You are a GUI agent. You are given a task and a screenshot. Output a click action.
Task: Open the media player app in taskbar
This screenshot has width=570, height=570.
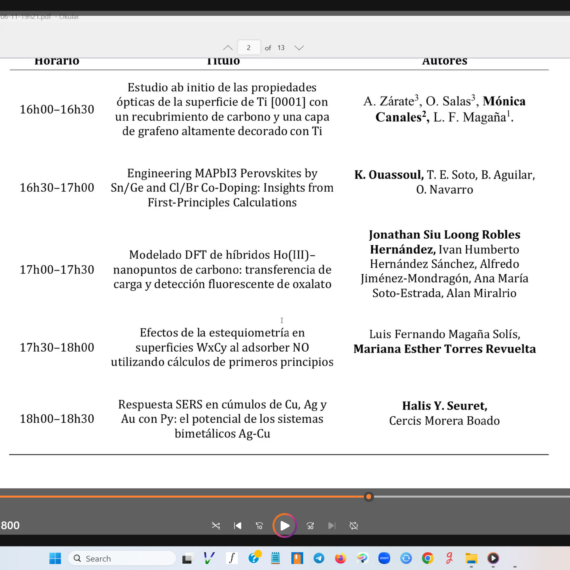(x=493, y=558)
